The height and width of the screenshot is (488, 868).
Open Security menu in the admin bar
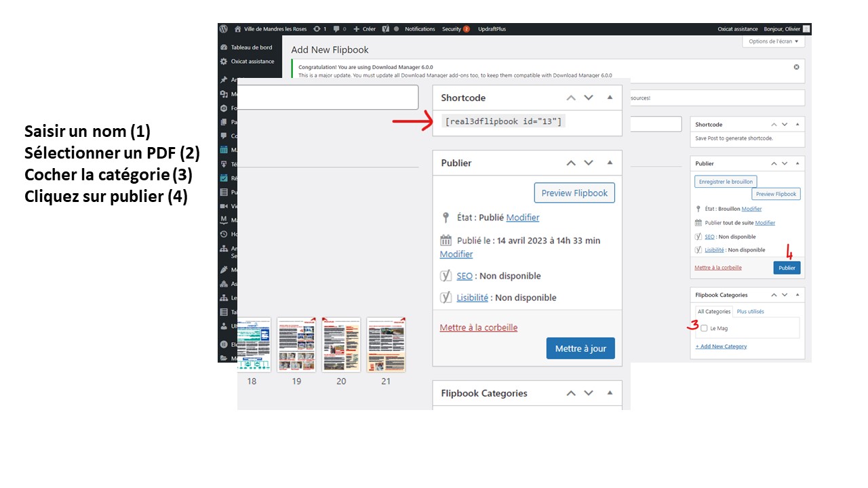click(x=455, y=29)
